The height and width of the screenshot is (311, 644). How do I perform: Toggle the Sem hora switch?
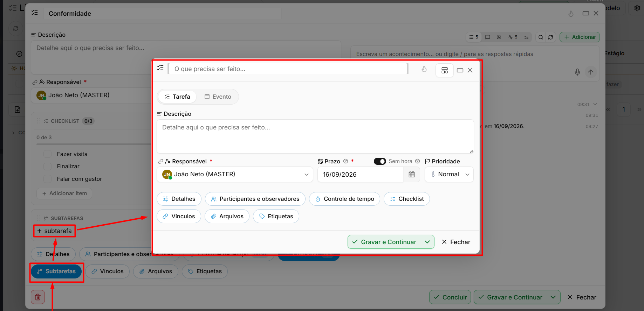click(x=380, y=161)
